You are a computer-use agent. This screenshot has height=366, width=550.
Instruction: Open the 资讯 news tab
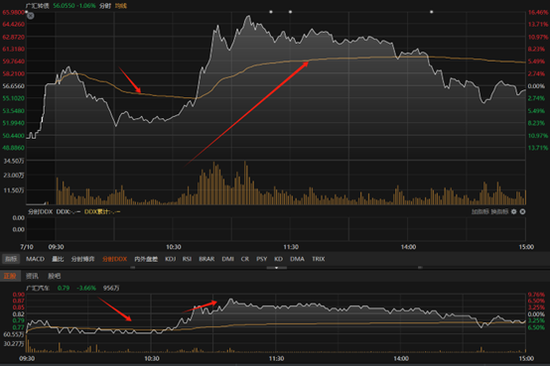tap(32, 276)
